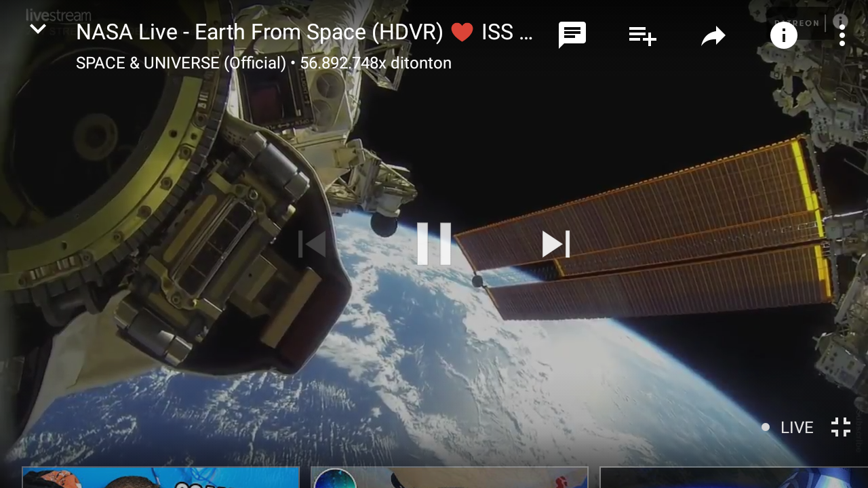Open middle suggested video thumbnail
868x488 pixels.
[x=450, y=477]
